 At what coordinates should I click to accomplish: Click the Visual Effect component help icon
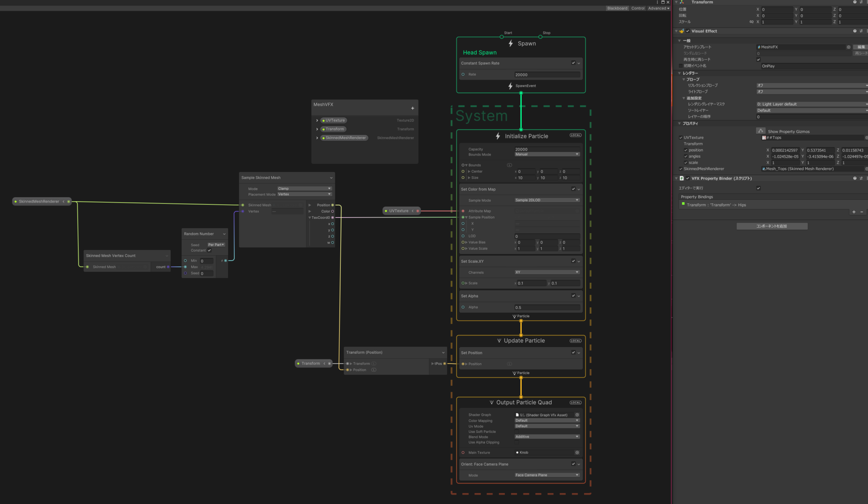tap(854, 31)
